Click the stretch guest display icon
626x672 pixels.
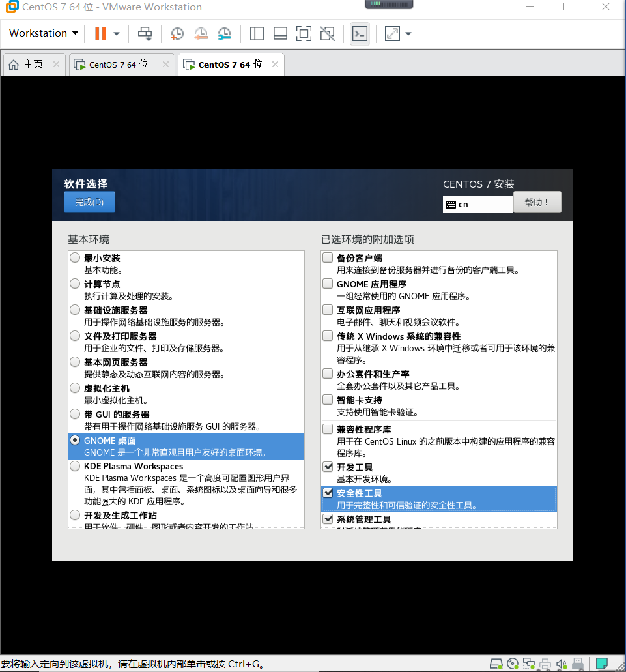pos(392,33)
